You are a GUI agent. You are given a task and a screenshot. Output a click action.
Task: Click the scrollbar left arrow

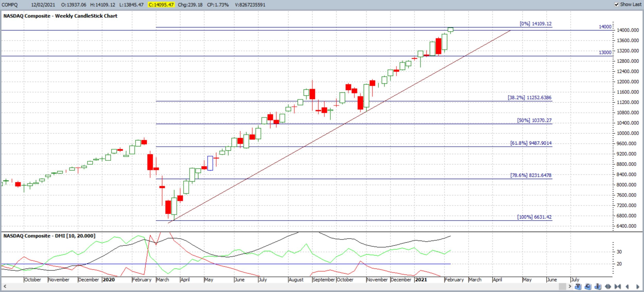[5, 286]
